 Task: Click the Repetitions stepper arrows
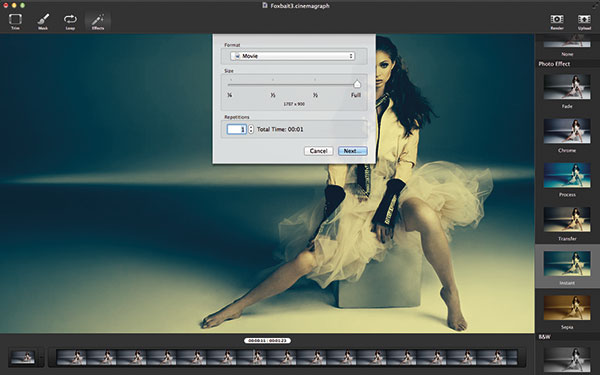tap(251, 129)
